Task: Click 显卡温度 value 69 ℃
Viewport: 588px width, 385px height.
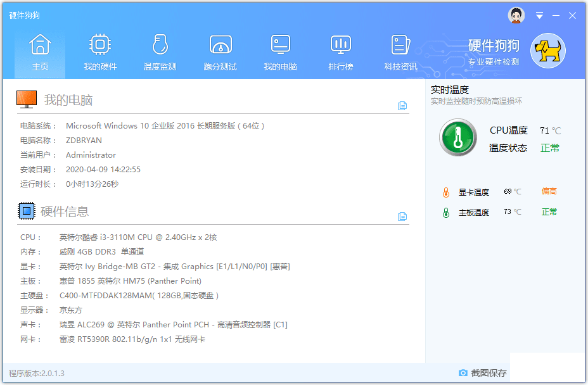Action: [x=512, y=192]
